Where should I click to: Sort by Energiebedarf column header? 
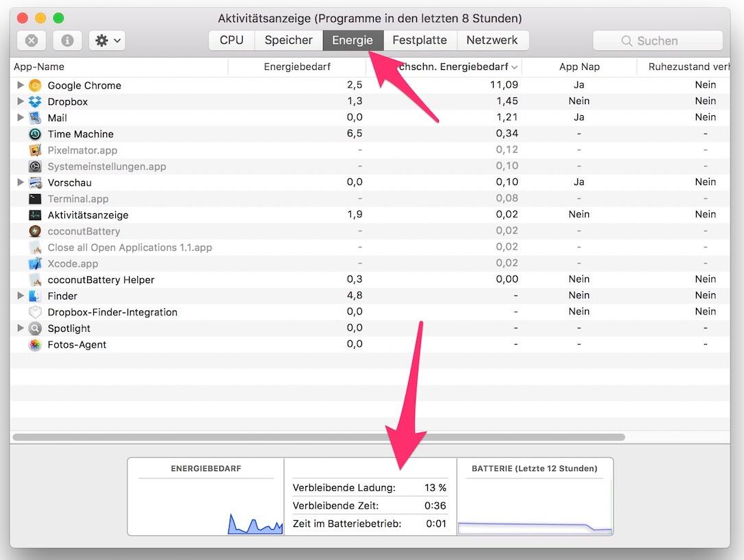pos(297,67)
